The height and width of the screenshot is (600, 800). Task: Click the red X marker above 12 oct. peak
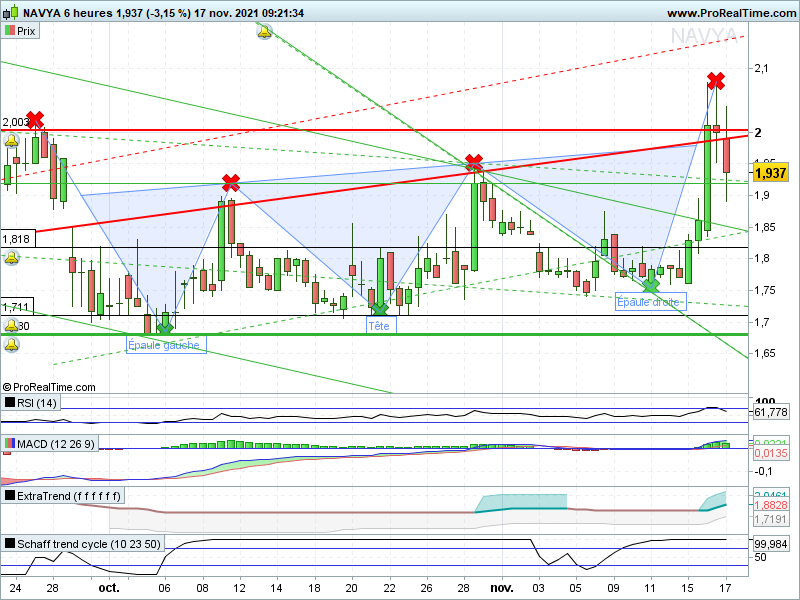click(231, 182)
